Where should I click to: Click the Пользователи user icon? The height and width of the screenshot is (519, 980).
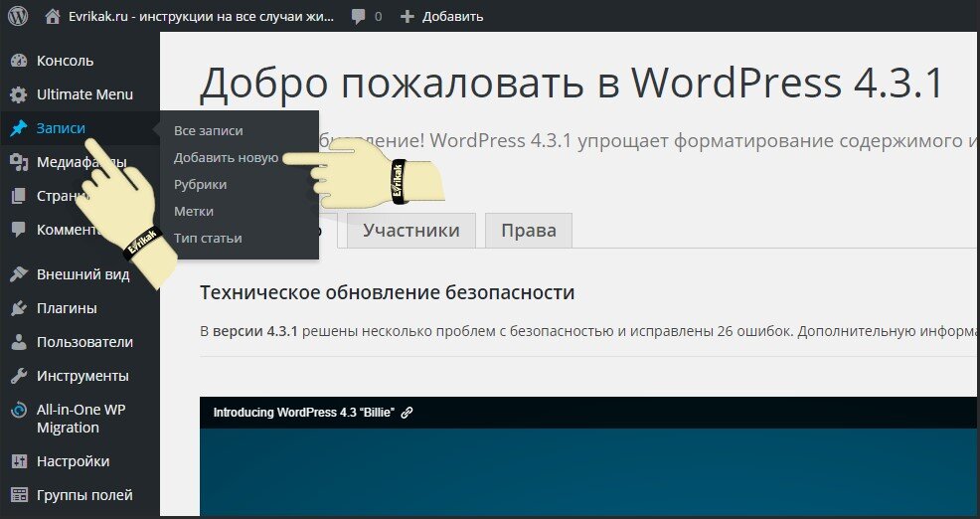(x=19, y=342)
